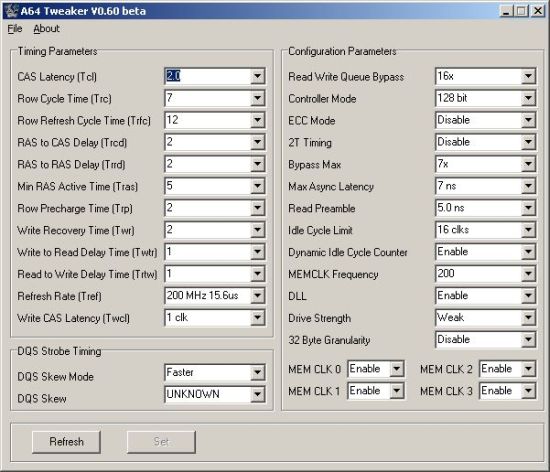Open the About menu
The height and width of the screenshot is (472, 550).
(x=46, y=29)
